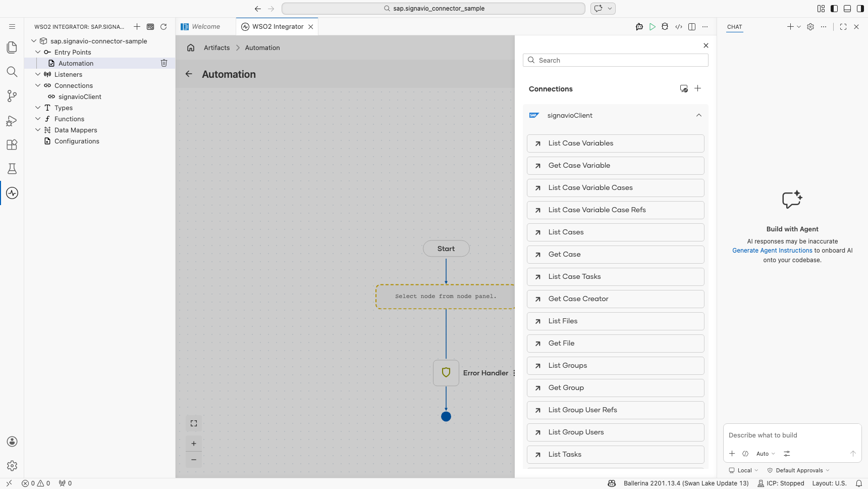Run the integration with green play icon

tap(653, 27)
